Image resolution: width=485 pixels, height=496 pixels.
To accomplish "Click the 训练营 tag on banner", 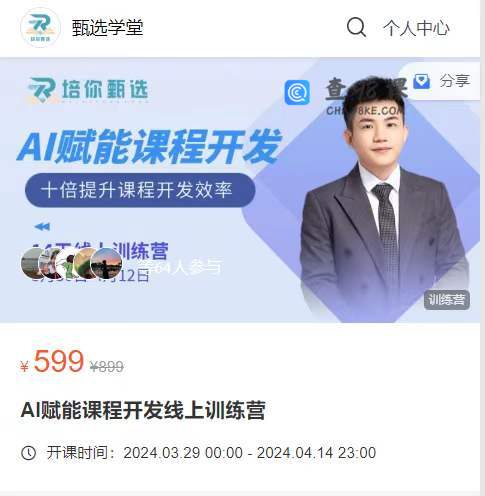I will pyautogui.click(x=447, y=300).
